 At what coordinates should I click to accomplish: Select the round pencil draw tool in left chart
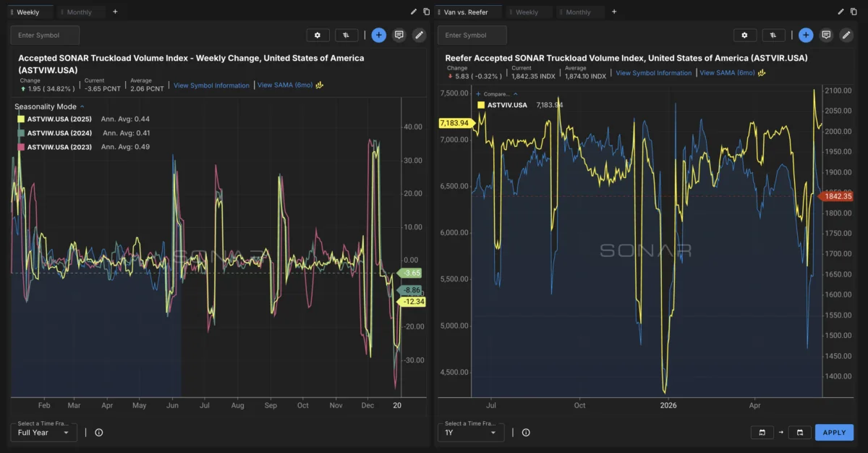click(x=419, y=35)
